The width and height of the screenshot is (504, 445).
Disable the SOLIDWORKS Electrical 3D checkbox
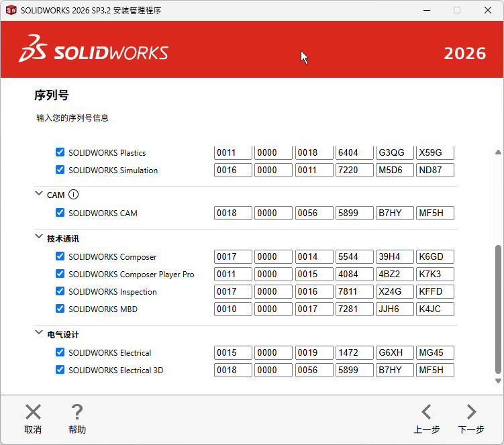pyautogui.click(x=60, y=370)
